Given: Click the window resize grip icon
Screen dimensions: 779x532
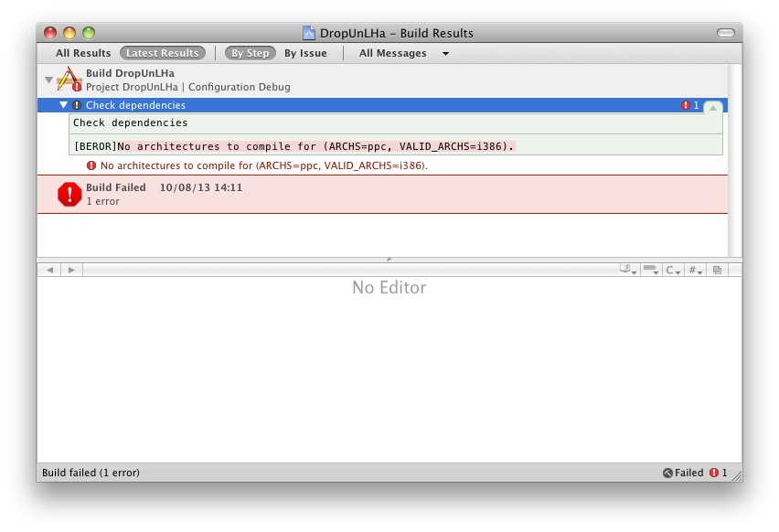Looking at the screenshot, I should (x=736, y=475).
